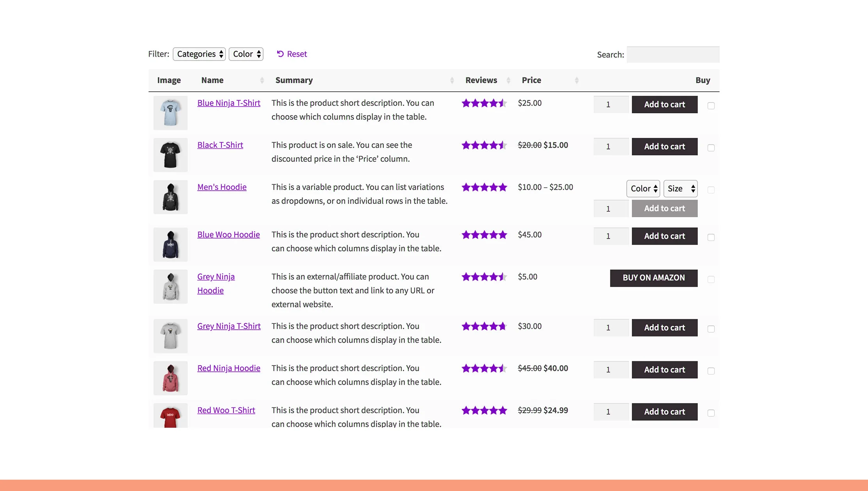Sort by the Summary column arrows
This screenshot has width=868, height=491.
coord(453,80)
